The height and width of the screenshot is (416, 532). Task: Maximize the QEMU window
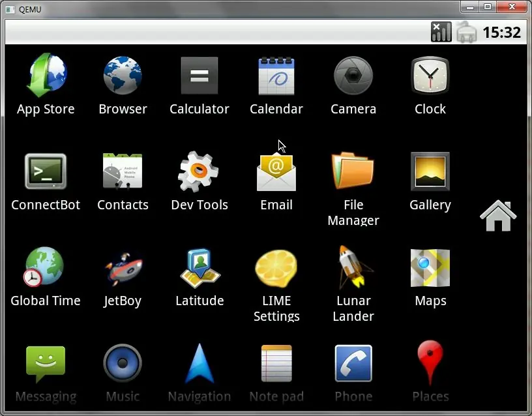pyautogui.click(x=488, y=7)
